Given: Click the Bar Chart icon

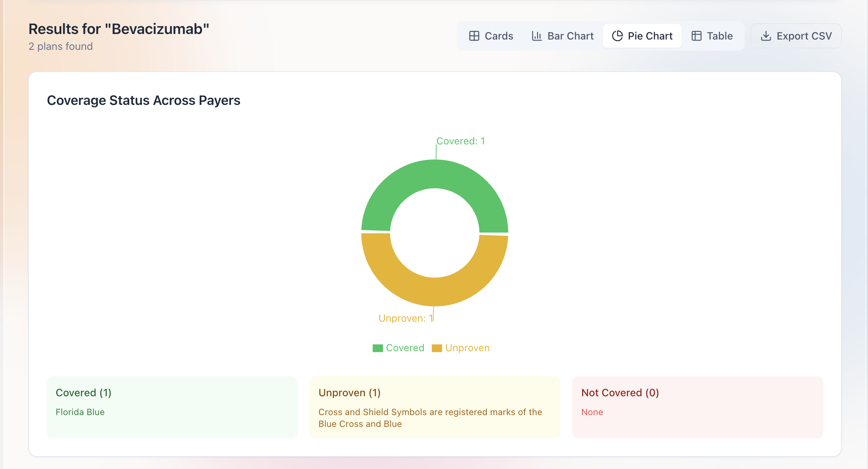Looking at the screenshot, I should tap(537, 36).
